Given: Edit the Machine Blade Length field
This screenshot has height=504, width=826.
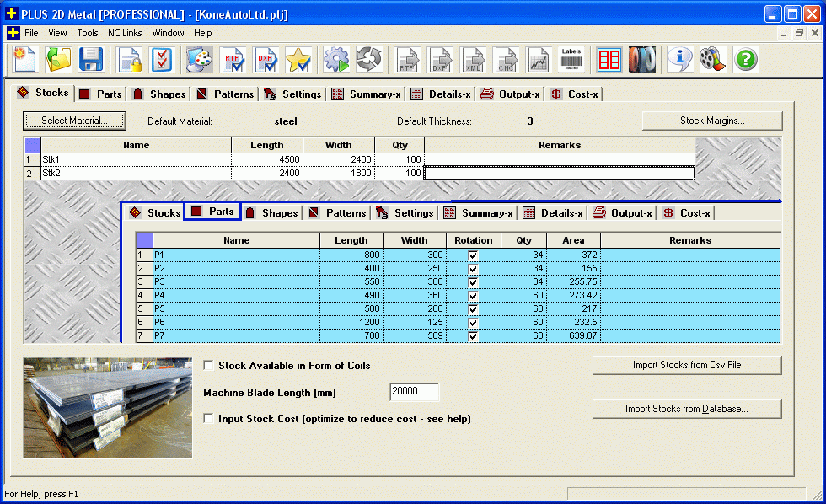Looking at the screenshot, I should click(x=412, y=392).
